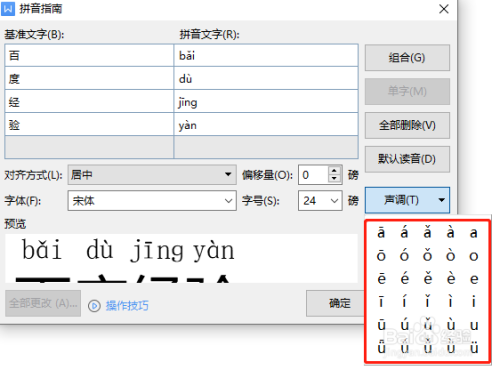Click the pinyin field containing bǎi
Viewport: 500px width, 370px height.
(x=266, y=55)
